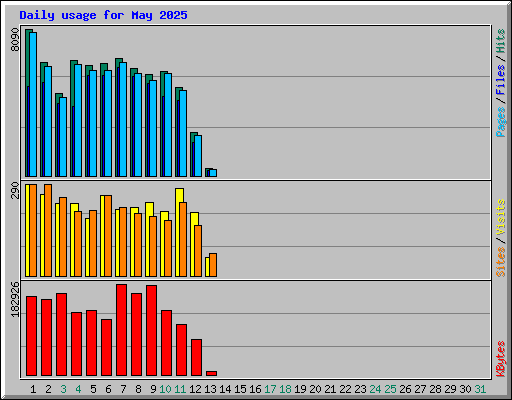Click the 182926 KBytes axis label
Image resolution: width=512 pixels, height=400 pixels.
[x=15, y=299]
